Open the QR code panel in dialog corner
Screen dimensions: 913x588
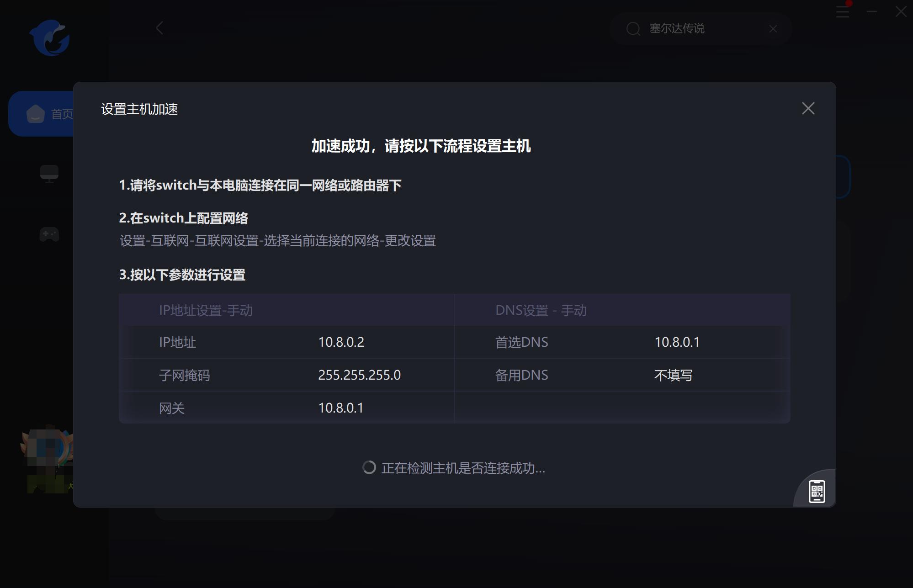point(816,491)
